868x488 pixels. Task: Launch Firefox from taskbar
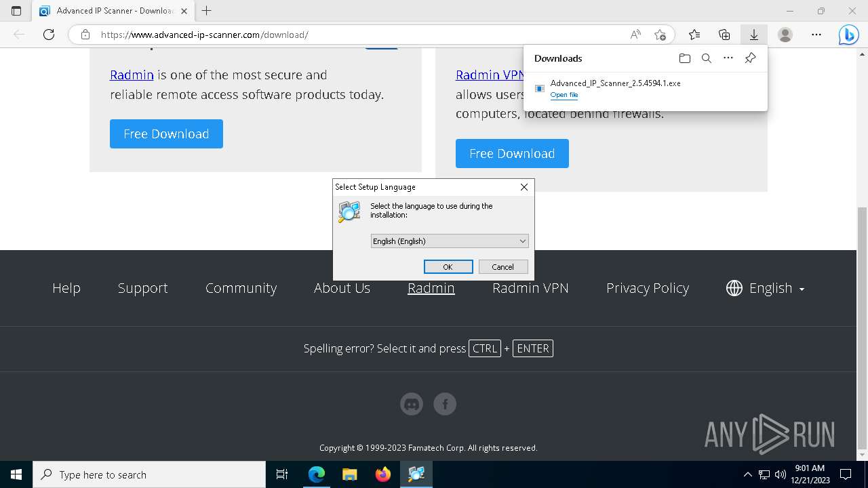tap(383, 474)
